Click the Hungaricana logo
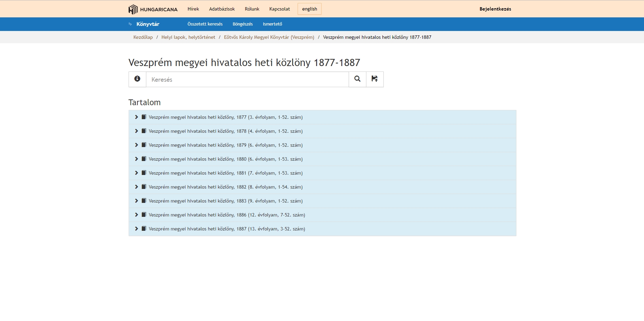The width and height of the screenshot is (644, 321). [153, 9]
